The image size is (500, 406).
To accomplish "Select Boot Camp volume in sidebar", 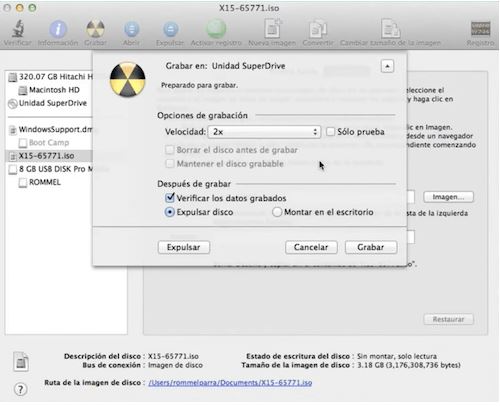I will [x=44, y=143].
